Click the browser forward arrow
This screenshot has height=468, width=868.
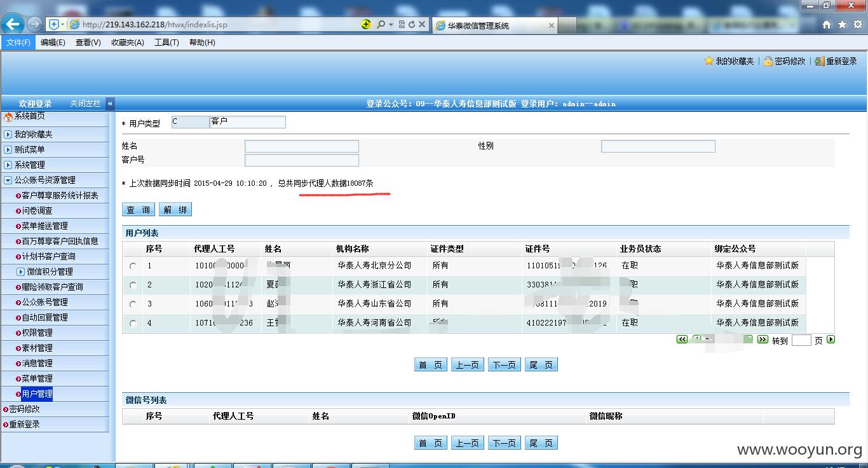pos(34,24)
